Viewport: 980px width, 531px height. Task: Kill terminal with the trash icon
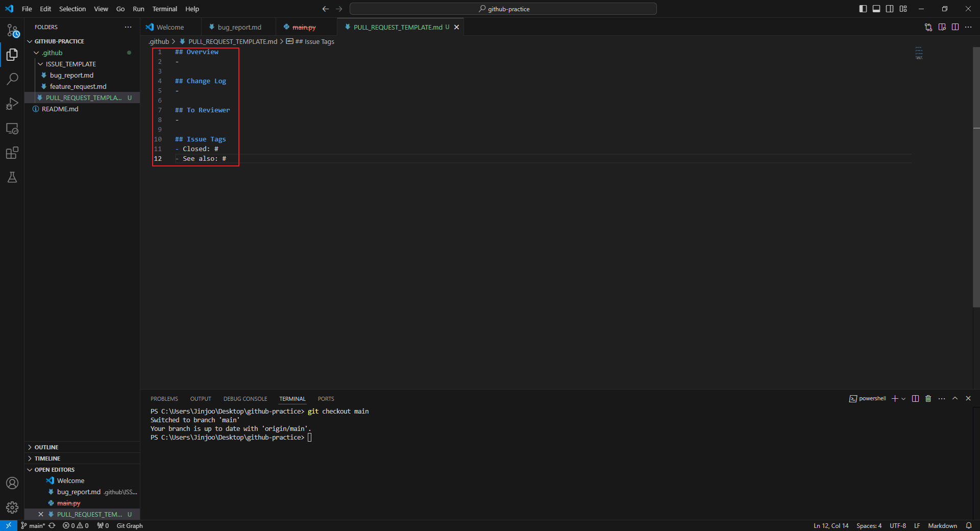[928, 398]
